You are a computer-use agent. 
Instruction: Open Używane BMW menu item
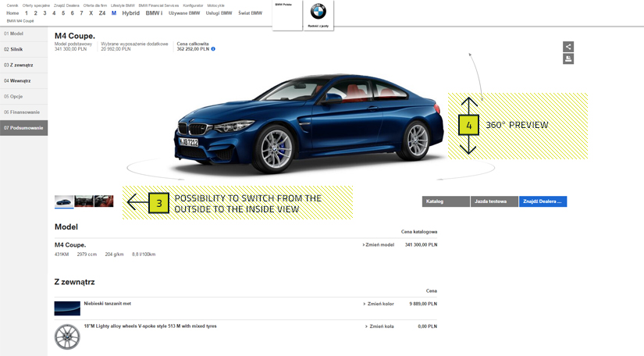coord(184,13)
